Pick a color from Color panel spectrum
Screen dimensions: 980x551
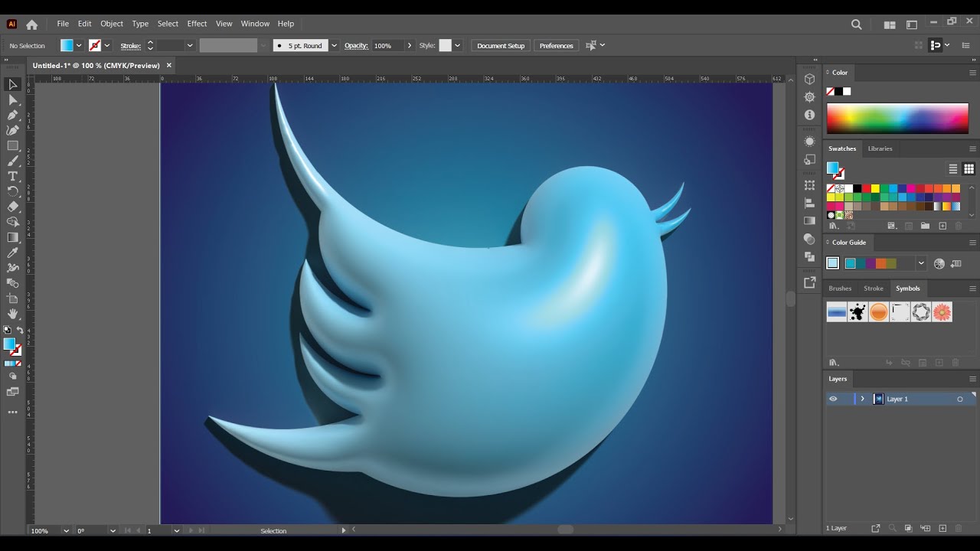[x=897, y=118]
